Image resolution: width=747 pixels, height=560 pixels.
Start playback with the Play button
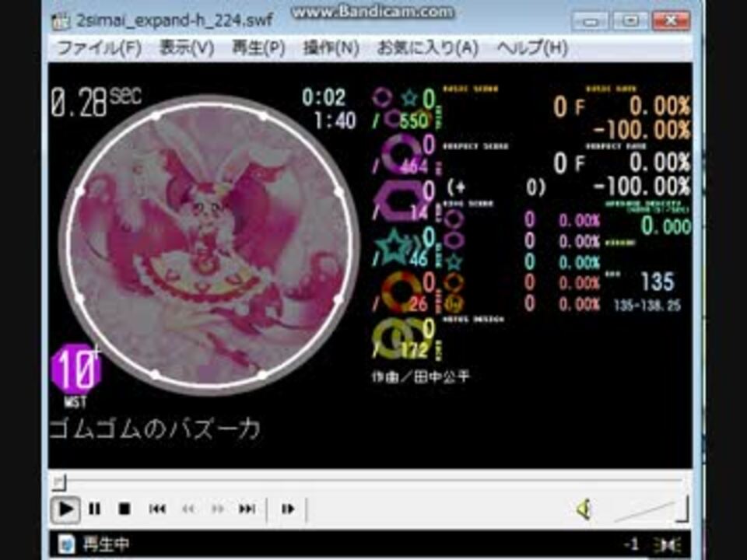click(65, 509)
